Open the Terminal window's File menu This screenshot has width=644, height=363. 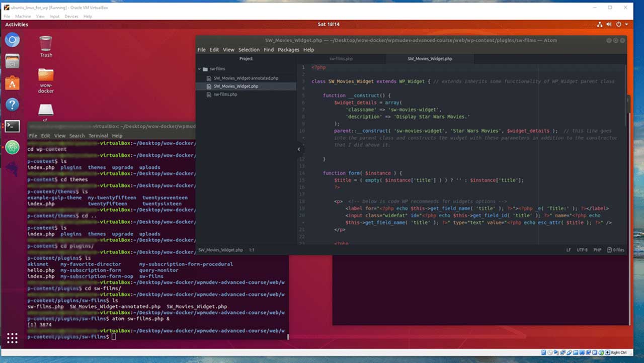click(x=33, y=136)
